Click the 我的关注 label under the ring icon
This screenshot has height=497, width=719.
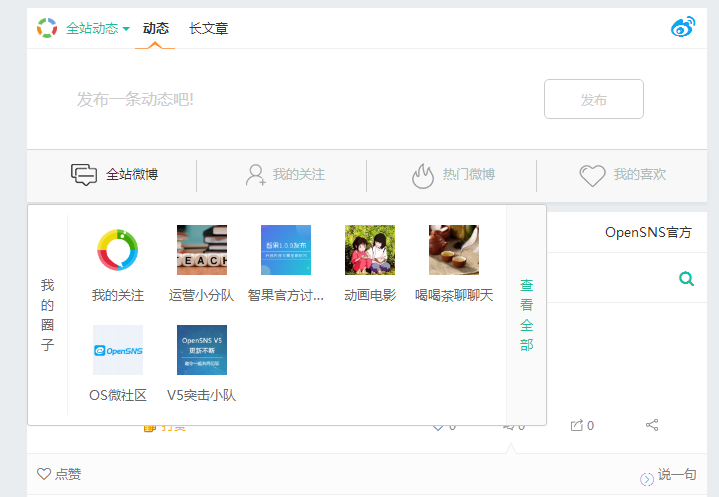pyautogui.click(x=118, y=295)
